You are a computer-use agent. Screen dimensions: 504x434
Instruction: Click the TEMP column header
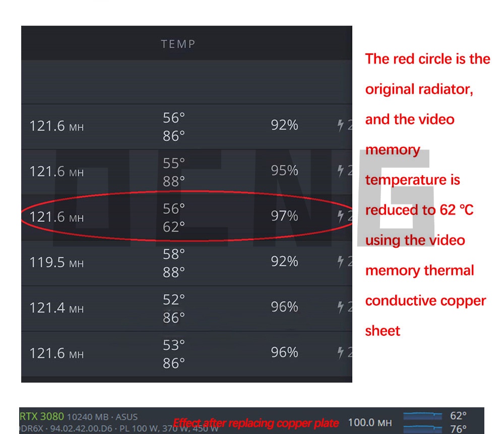pyautogui.click(x=178, y=44)
